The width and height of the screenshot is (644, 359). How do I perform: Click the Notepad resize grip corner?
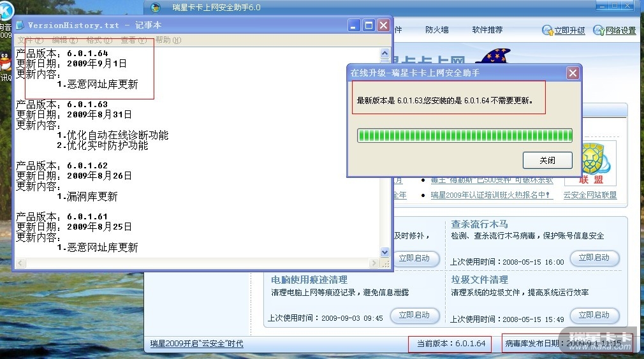(385, 264)
